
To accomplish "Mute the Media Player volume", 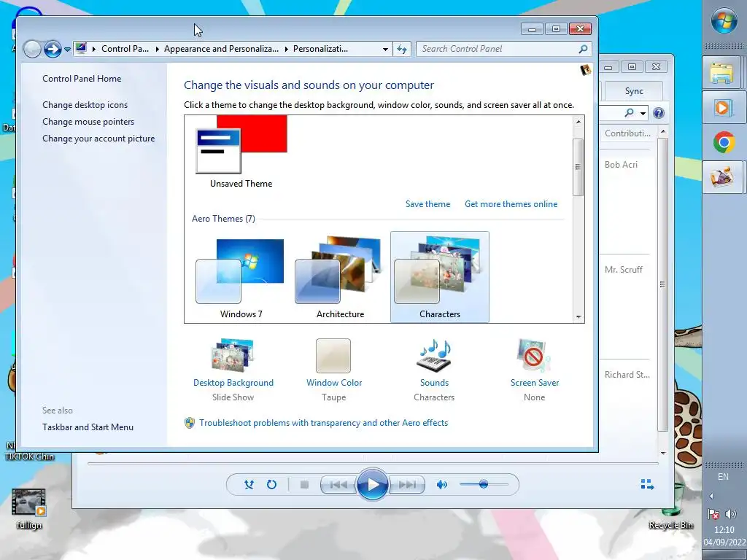I will (x=442, y=485).
